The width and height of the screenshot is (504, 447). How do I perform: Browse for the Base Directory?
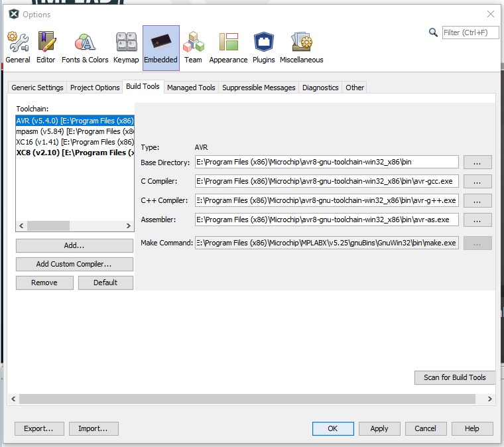(x=477, y=162)
